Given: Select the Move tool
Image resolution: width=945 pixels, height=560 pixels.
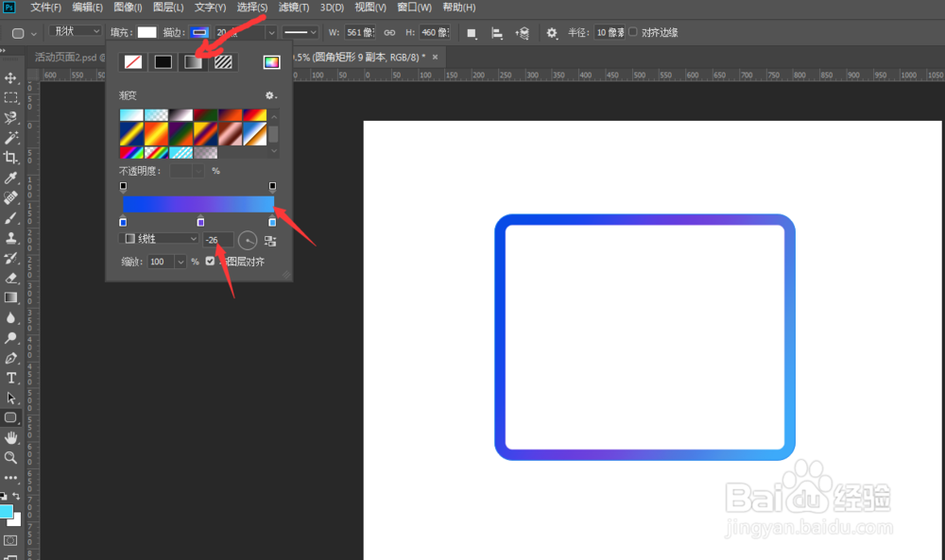Looking at the screenshot, I should pyautogui.click(x=10, y=77).
